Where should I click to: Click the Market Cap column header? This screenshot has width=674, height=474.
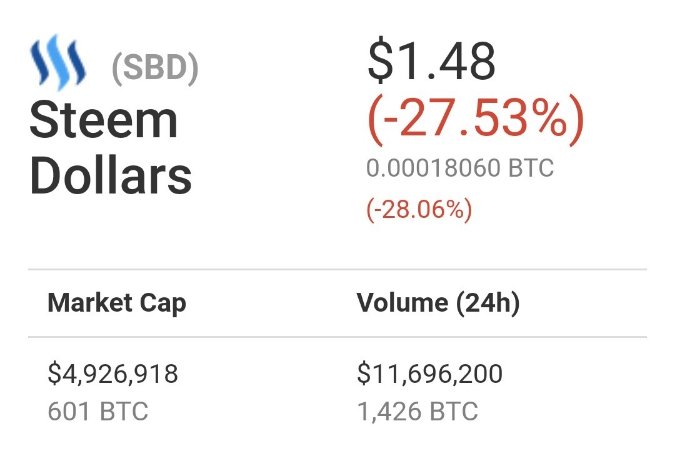tap(116, 303)
